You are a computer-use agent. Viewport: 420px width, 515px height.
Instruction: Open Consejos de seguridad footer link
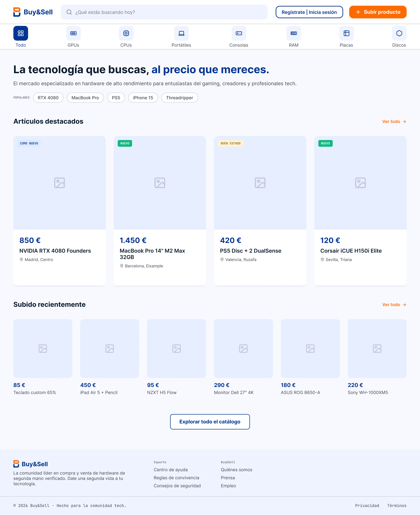177,486
